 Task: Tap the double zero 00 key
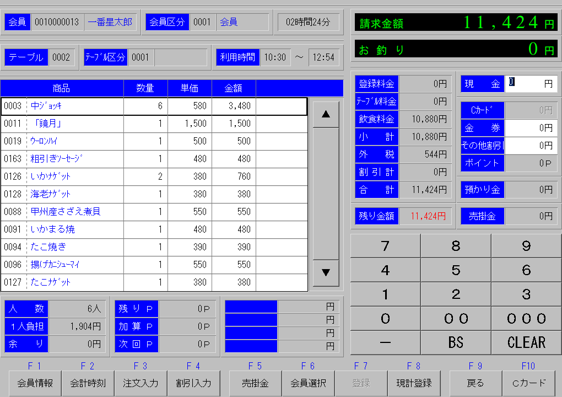pyautogui.click(x=456, y=319)
